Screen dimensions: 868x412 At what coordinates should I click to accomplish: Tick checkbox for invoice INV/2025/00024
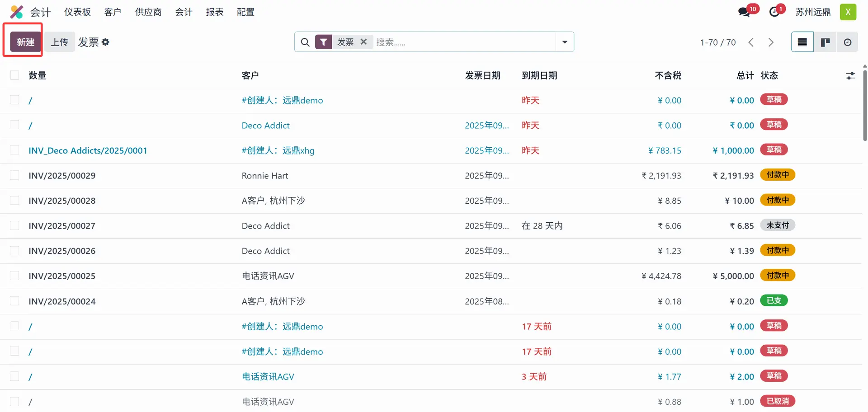pos(14,301)
